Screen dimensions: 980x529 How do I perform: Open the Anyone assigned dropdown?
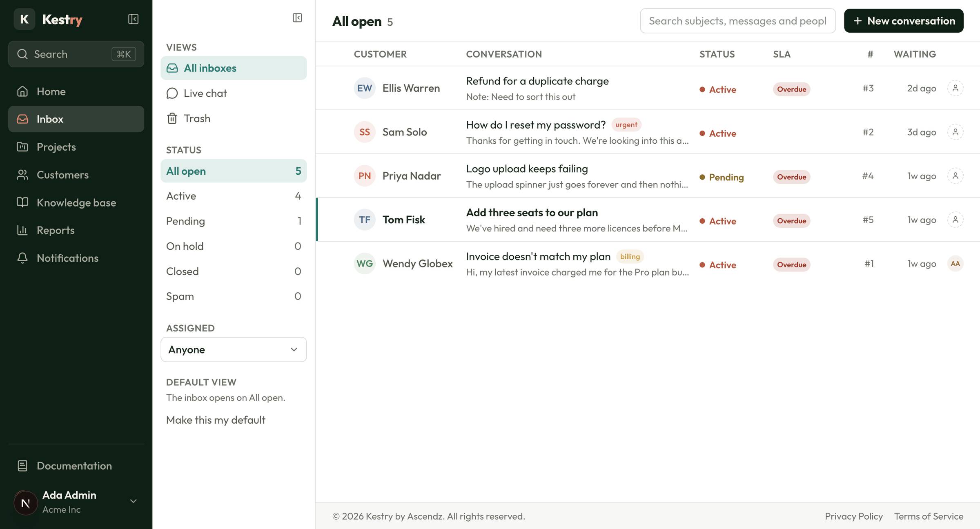click(234, 349)
